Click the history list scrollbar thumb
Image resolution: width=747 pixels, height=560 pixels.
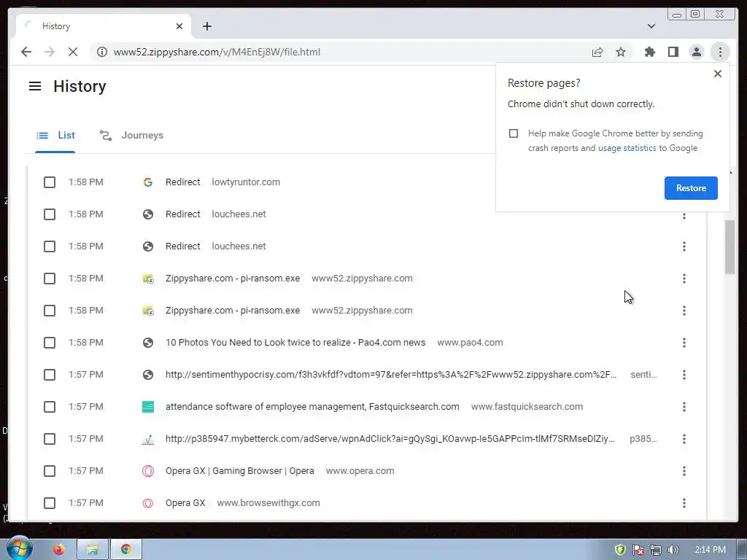tap(729, 246)
